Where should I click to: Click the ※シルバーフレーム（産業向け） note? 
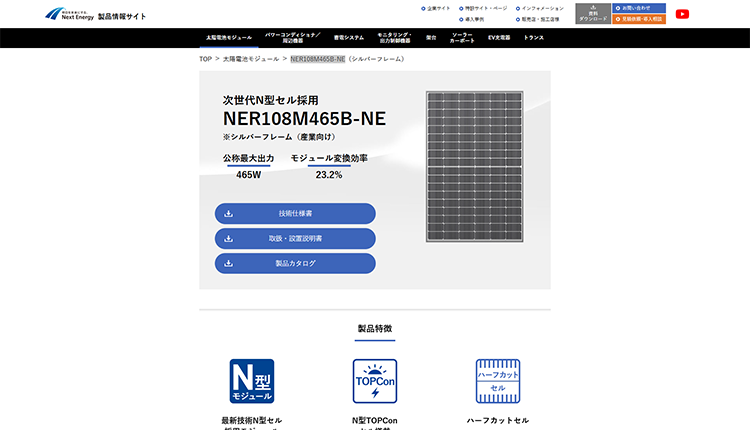280,137
